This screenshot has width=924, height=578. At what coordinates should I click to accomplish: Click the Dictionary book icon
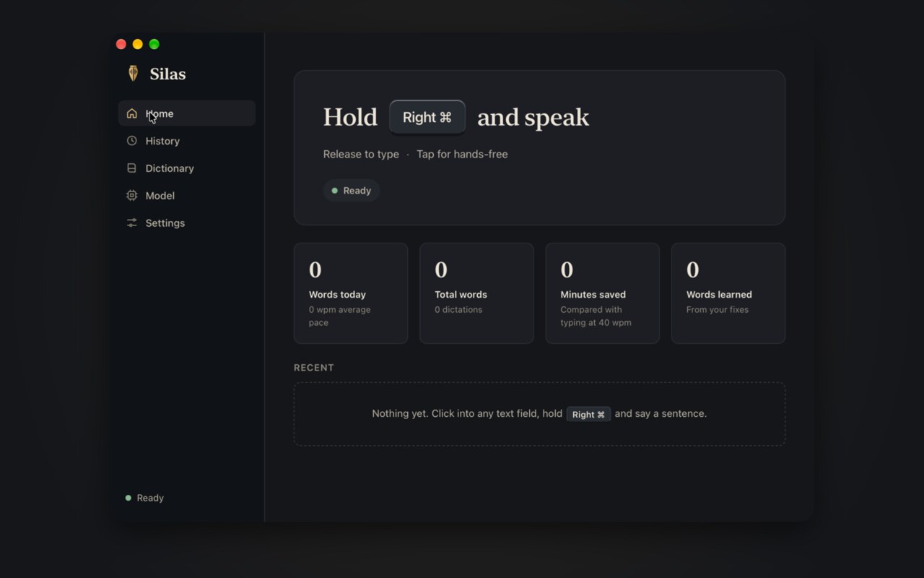131,168
